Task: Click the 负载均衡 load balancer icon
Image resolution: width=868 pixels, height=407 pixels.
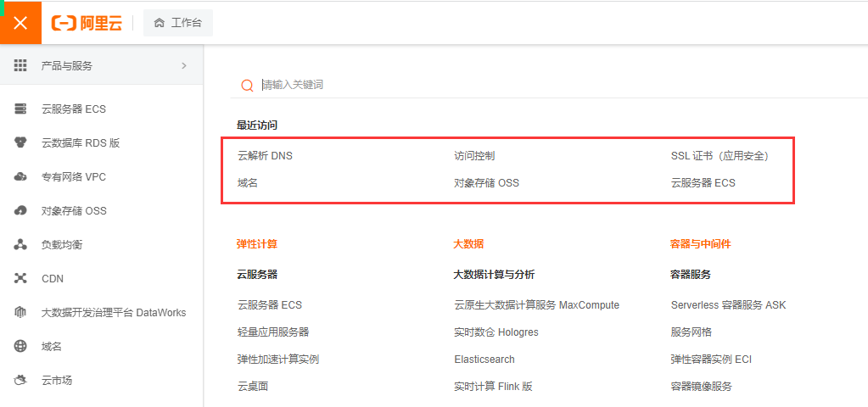Action: tap(20, 244)
